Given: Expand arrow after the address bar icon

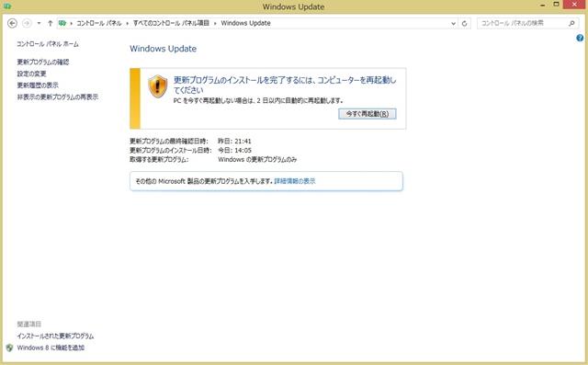Looking at the screenshot, I should point(72,23).
